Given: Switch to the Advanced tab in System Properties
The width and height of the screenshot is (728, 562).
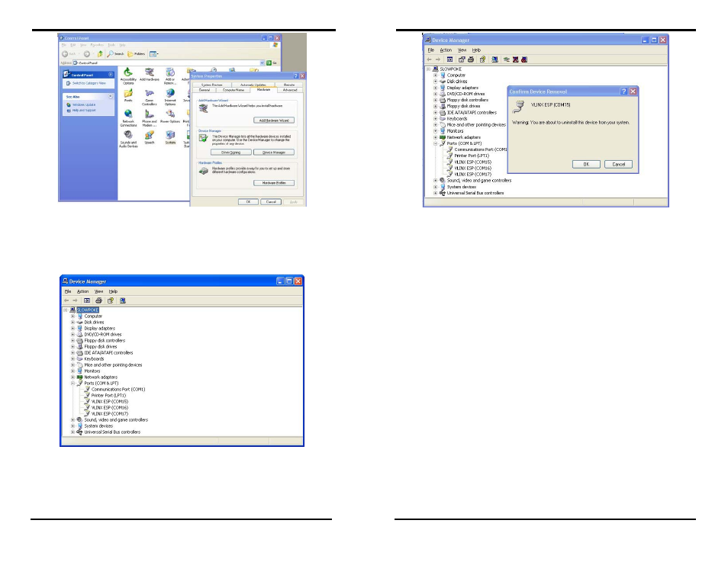Looking at the screenshot, I should pyautogui.click(x=290, y=90).
